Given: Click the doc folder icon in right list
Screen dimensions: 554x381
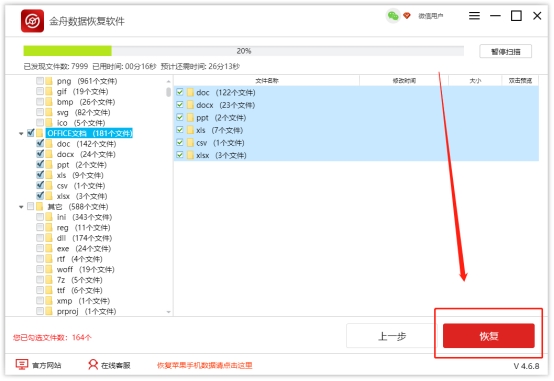Looking at the screenshot, I should click(190, 93).
